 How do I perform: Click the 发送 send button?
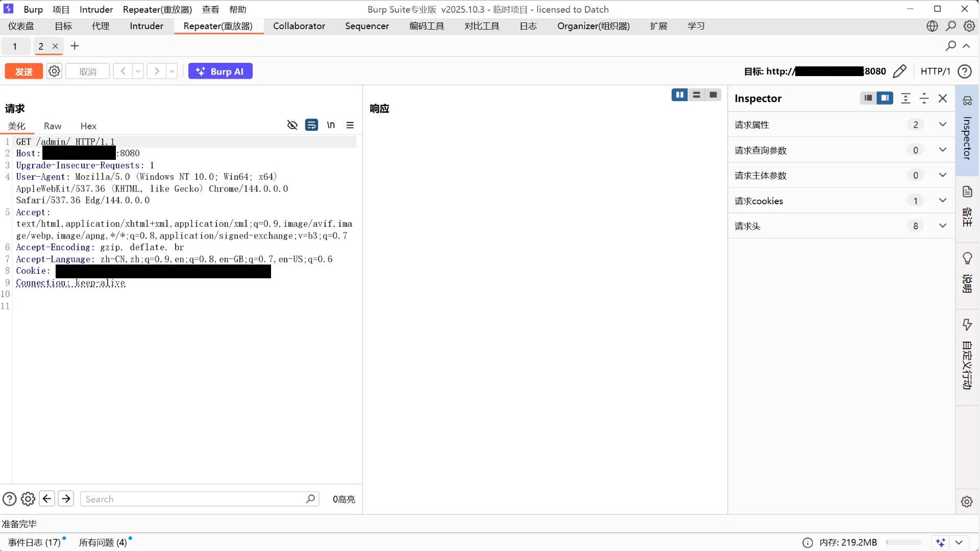[23, 71]
